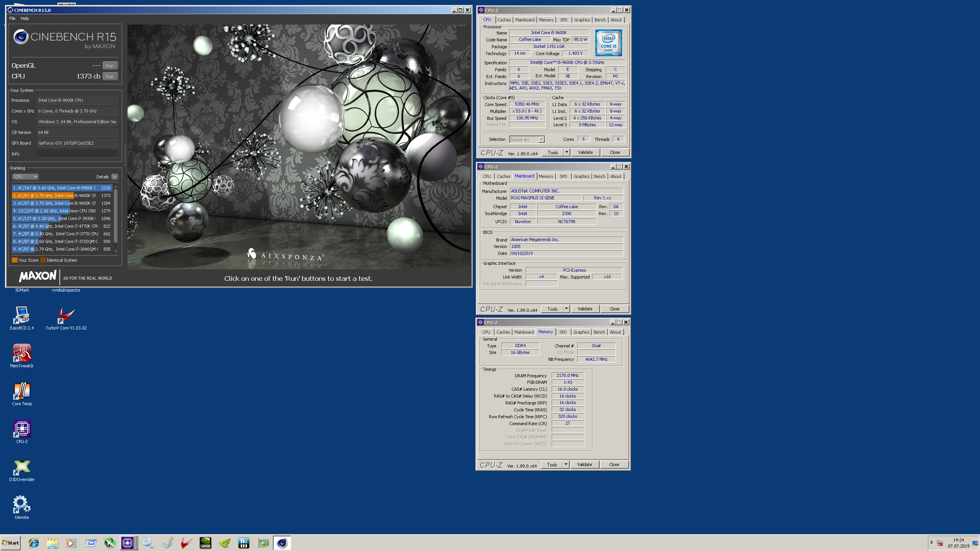Viewport: 980px width, 551px height.
Task: Open SPD tab in the Mainboard CPU-Z window
Action: [563, 176]
